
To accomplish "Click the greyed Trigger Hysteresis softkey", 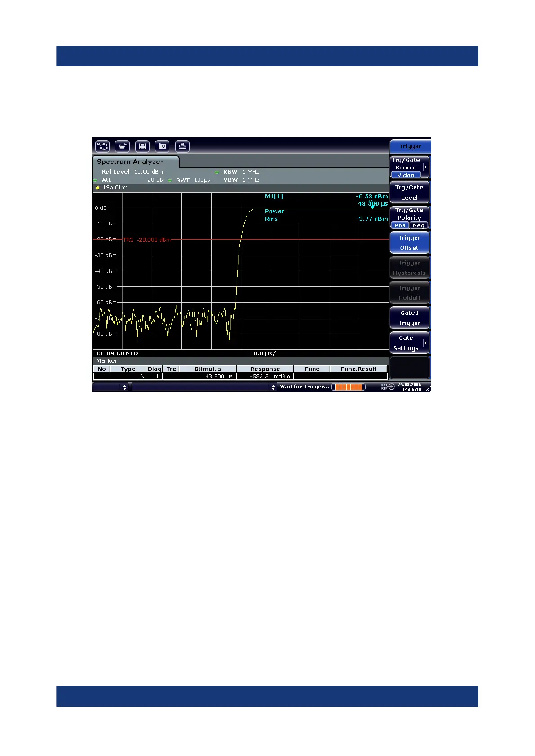I will coord(410,268).
